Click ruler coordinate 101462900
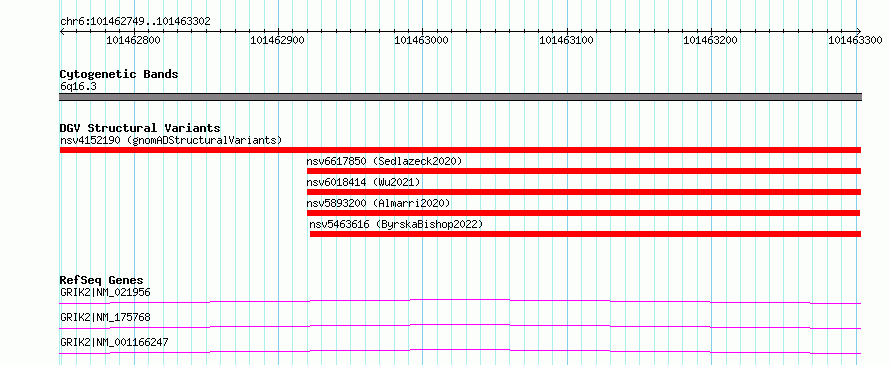890x365 pixels. click(x=278, y=40)
